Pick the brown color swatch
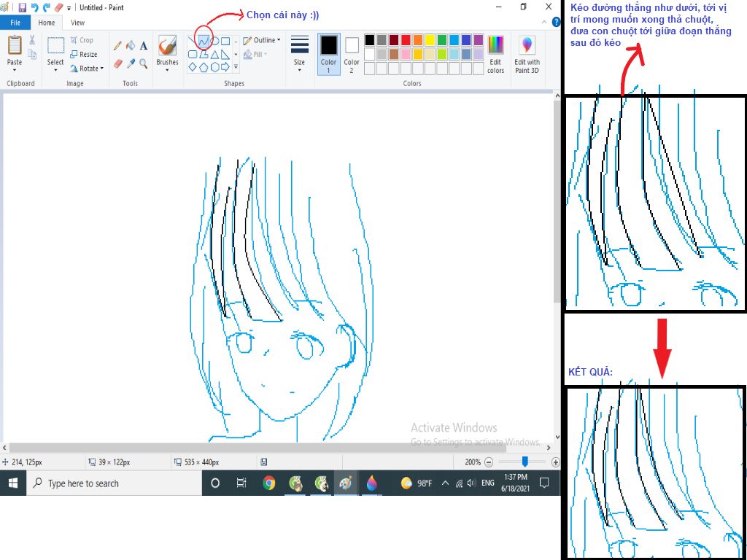This screenshot has height=560, width=747. 393,54
